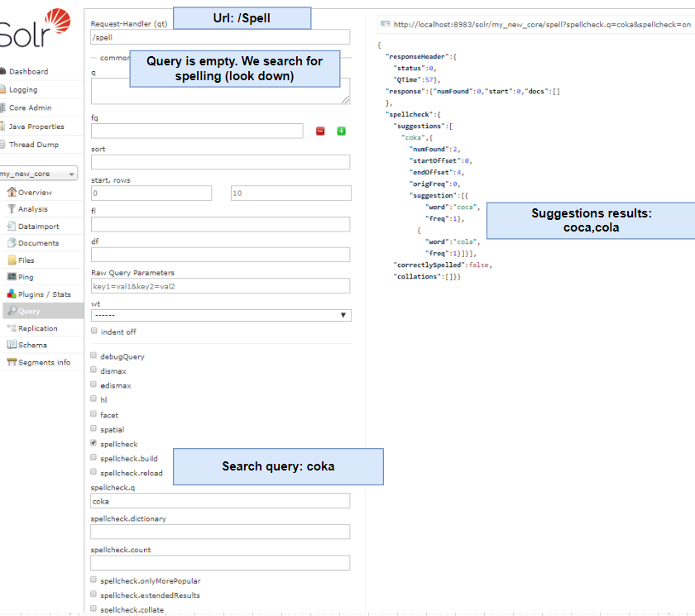This screenshot has height=616, width=695.
Task: Click the Ping icon
Action: click(12, 277)
